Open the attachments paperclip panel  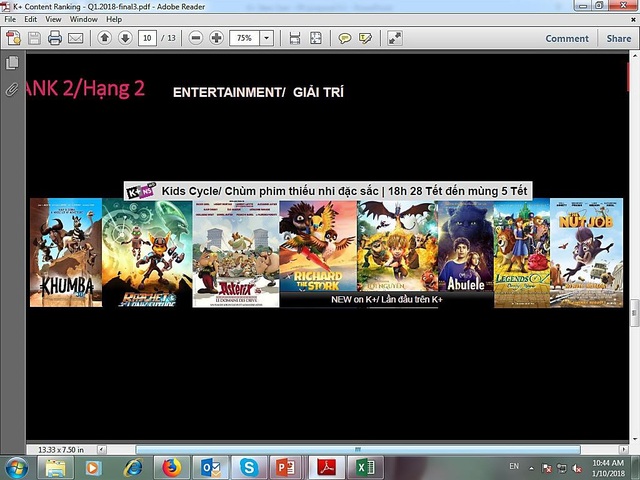(x=12, y=88)
